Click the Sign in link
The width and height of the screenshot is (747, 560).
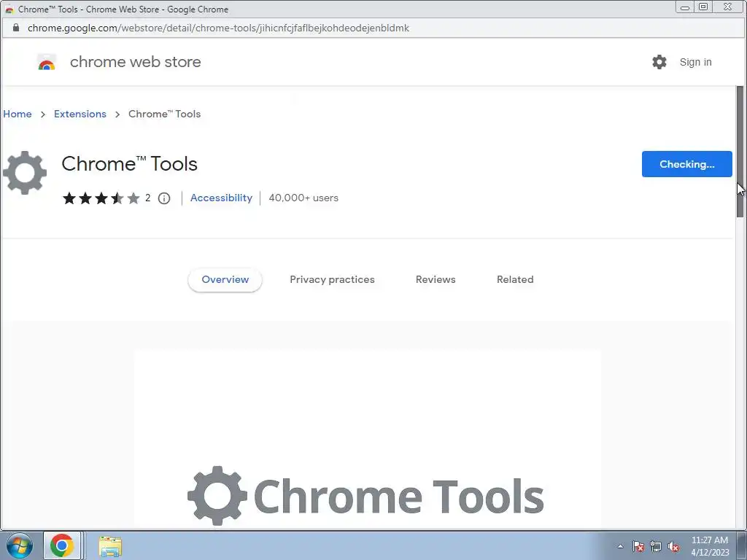(695, 62)
